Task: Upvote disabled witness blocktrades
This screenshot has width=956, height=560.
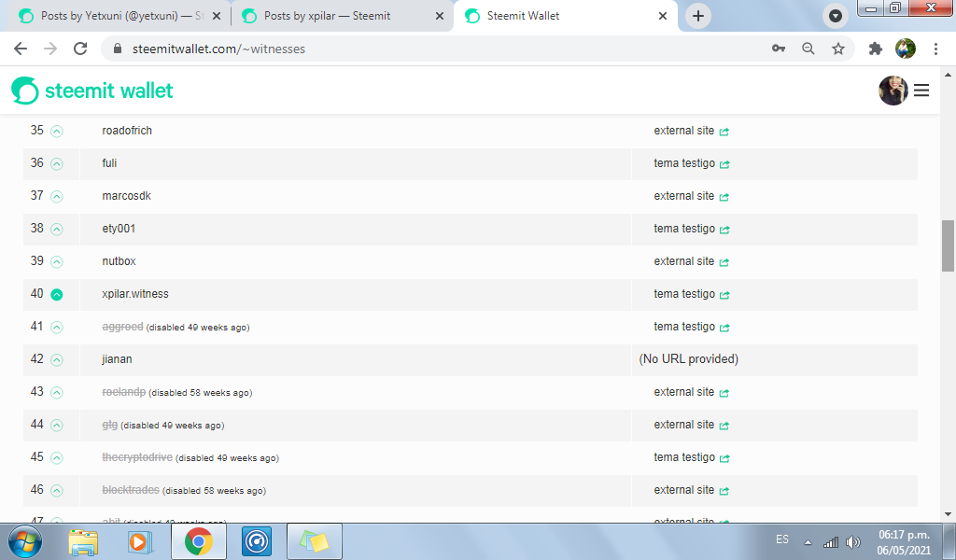Action: coord(57,491)
